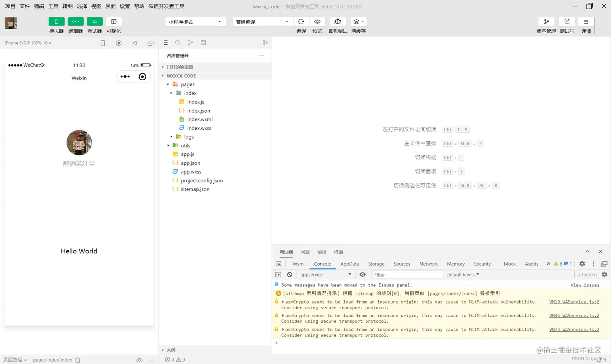Image resolution: width=611 pixels, height=364 pixels.
Task: Switch to the 问题 (Problems) panel tab
Action: (305, 252)
